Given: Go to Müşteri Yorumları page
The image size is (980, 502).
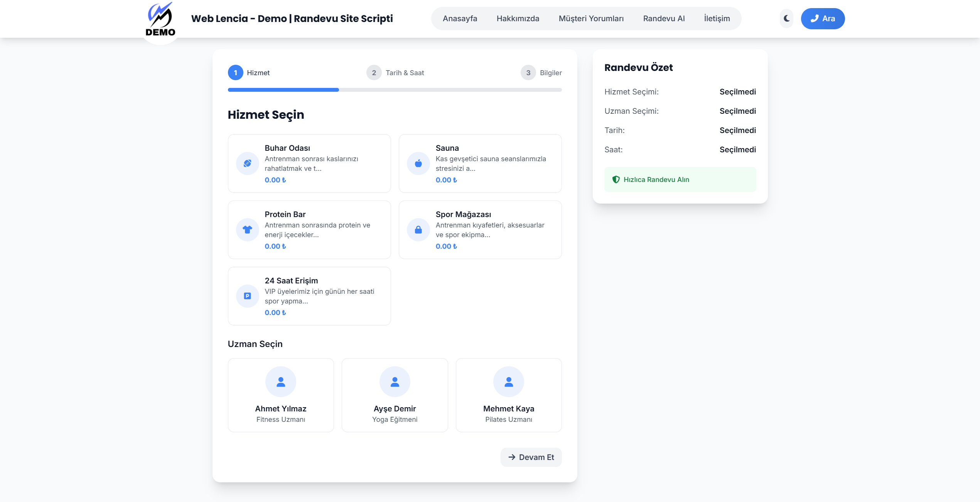Looking at the screenshot, I should [x=591, y=19].
